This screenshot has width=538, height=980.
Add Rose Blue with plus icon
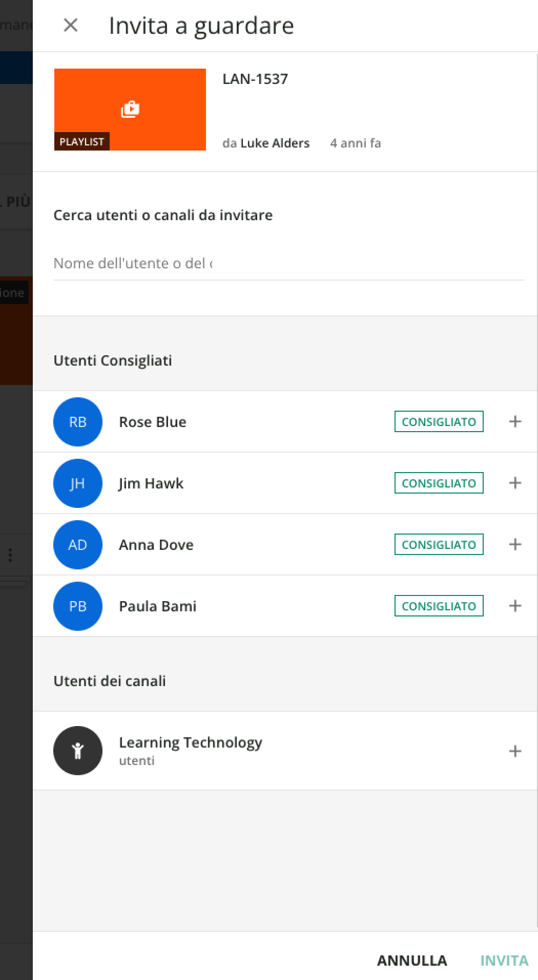point(515,421)
